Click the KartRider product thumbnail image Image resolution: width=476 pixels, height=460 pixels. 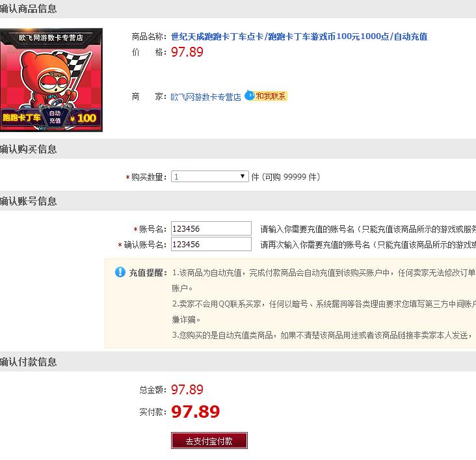(51, 80)
